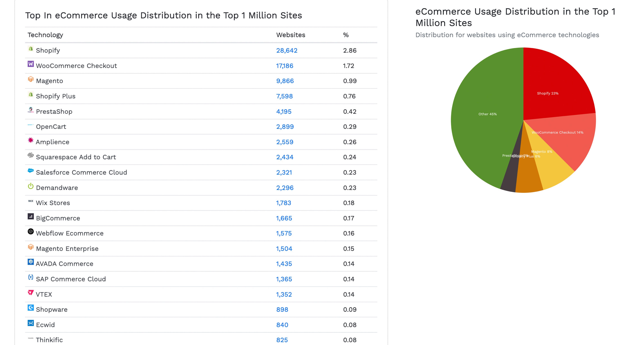Click the Webflow Ecommerce round icon
Viewport: 644px width, 345px height.
pyautogui.click(x=30, y=231)
